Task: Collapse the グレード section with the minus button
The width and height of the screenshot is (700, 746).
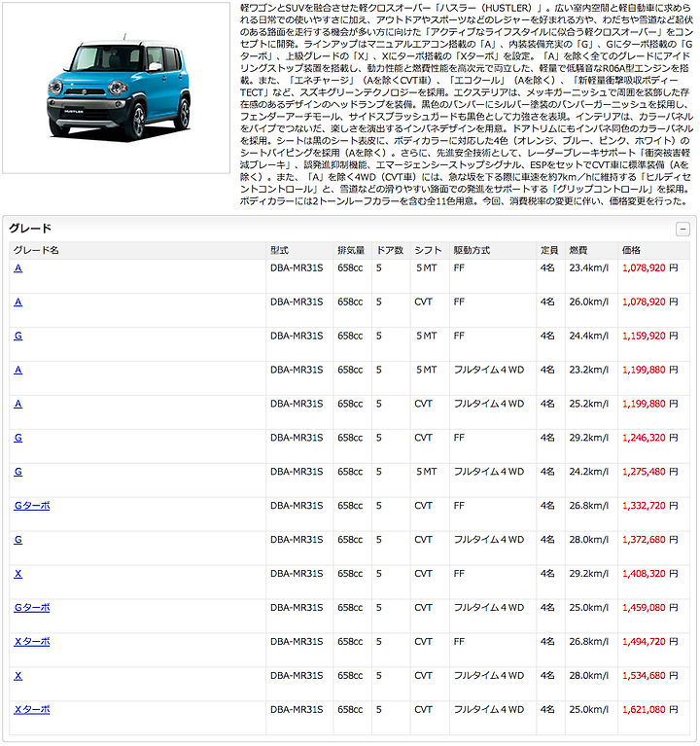Action: click(x=682, y=229)
